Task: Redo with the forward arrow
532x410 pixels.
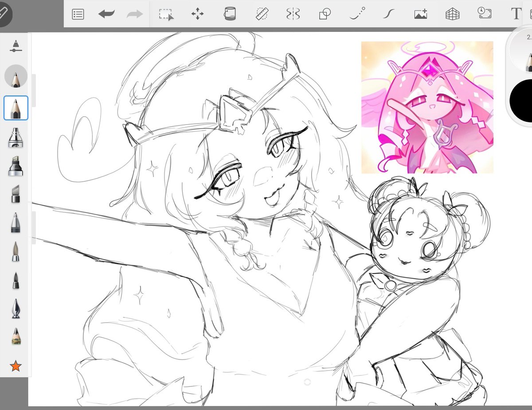Action: (135, 14)
